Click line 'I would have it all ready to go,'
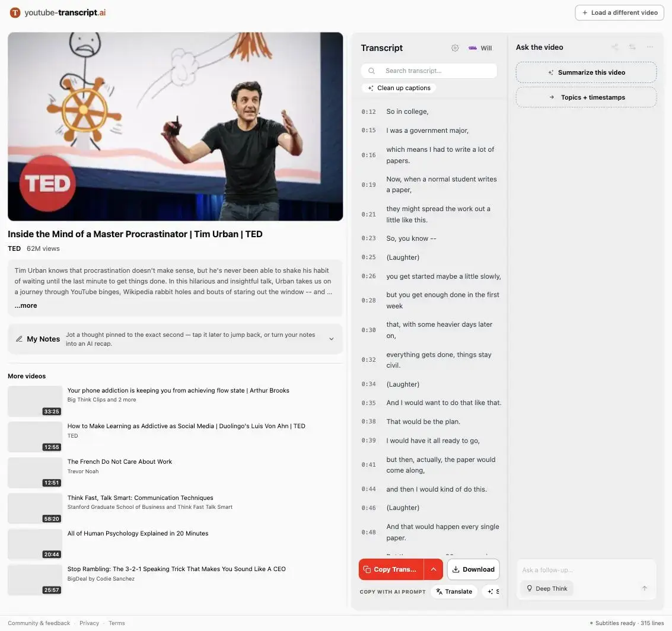 pyautogui.click(x=433, y=441)
